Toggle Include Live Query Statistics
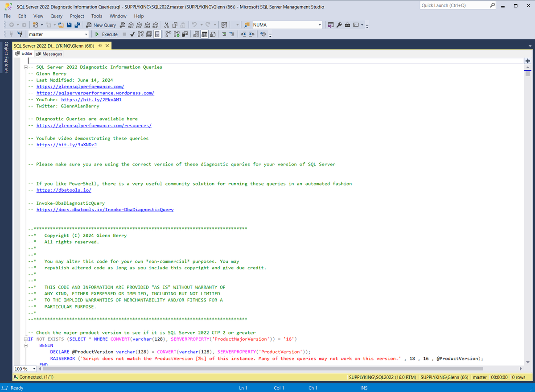Image resolution: width=535 pixels, height=392 pixels. 177,34
